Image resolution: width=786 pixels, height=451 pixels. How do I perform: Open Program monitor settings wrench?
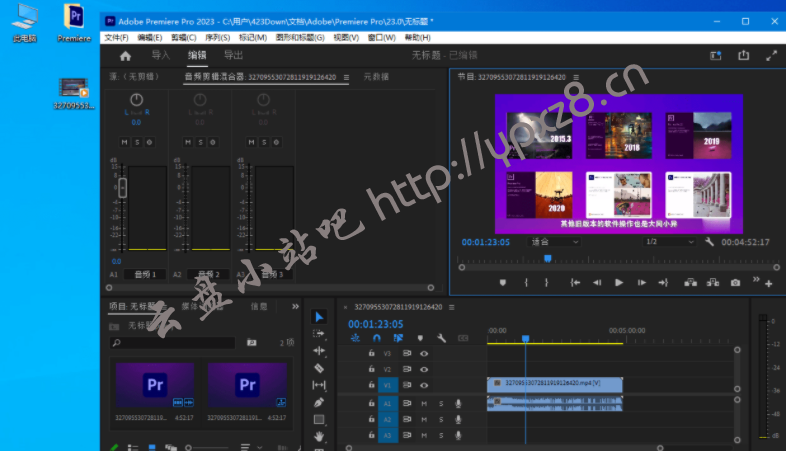click(x=709, y=242)
